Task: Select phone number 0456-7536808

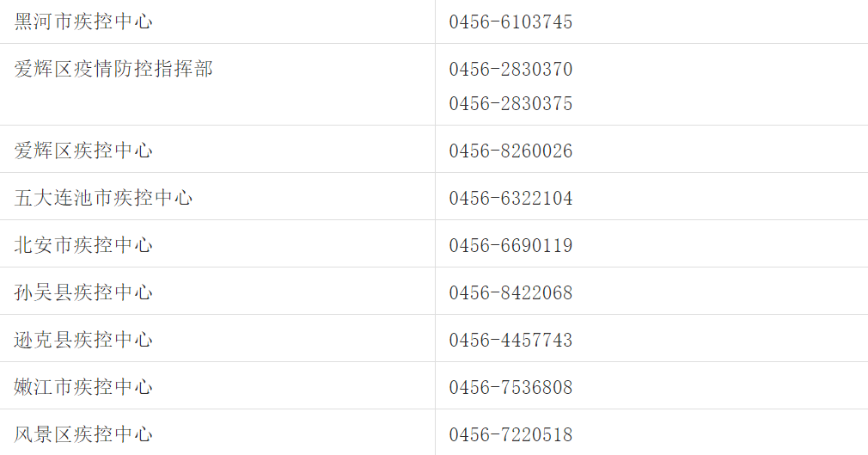Action: coord(510,388)
